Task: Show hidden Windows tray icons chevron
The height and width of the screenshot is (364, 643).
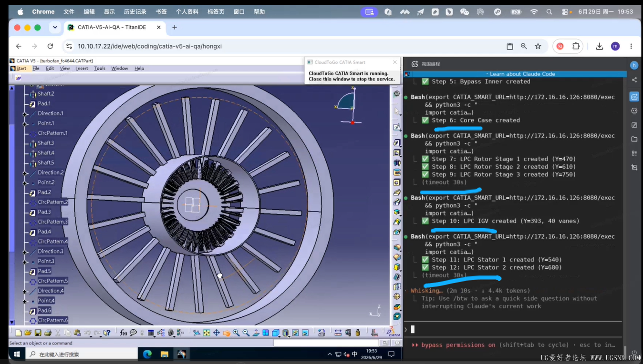Action: (x=330, y=354)
